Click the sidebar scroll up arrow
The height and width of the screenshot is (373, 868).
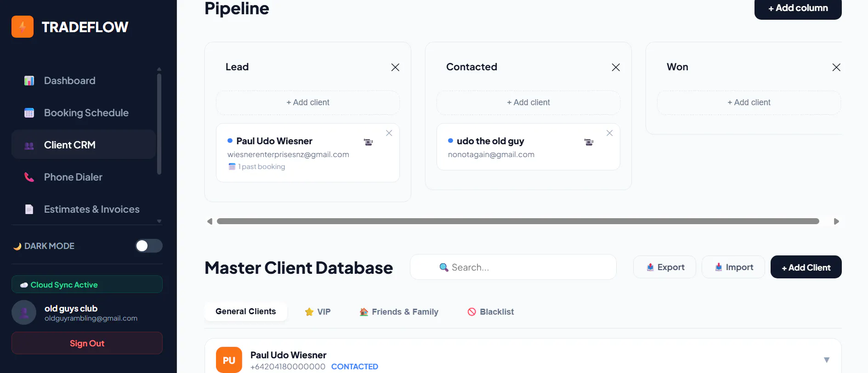(x=159, y=69)
